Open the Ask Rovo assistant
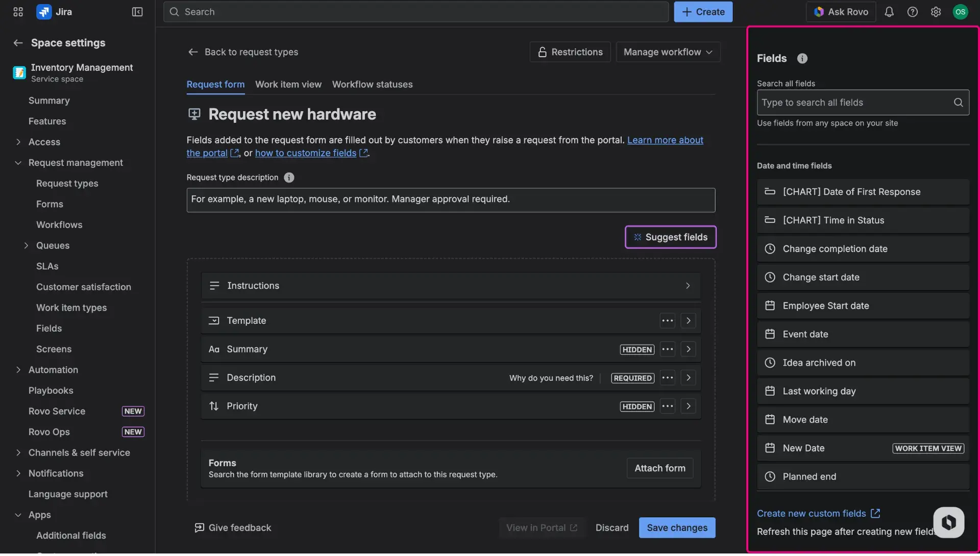 pos(840,11)
